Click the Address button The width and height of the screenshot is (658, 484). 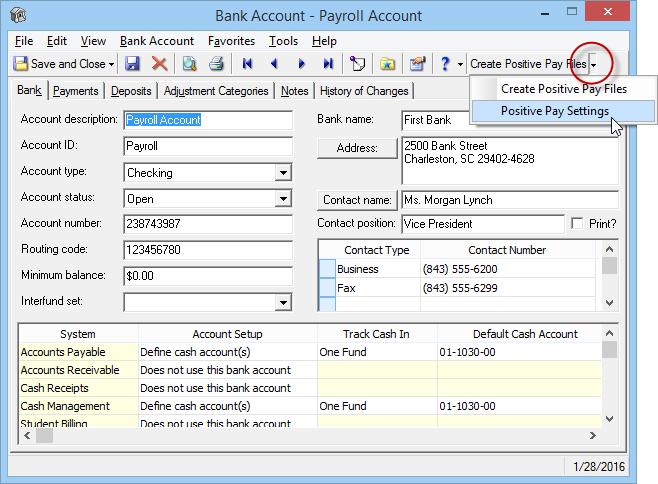tap(357, 148)
